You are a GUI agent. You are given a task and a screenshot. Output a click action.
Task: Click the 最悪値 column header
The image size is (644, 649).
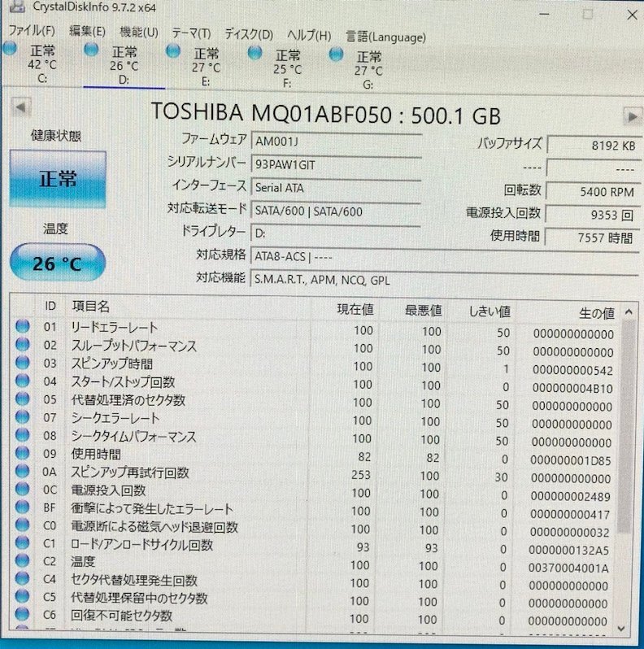tap(423, 311)
